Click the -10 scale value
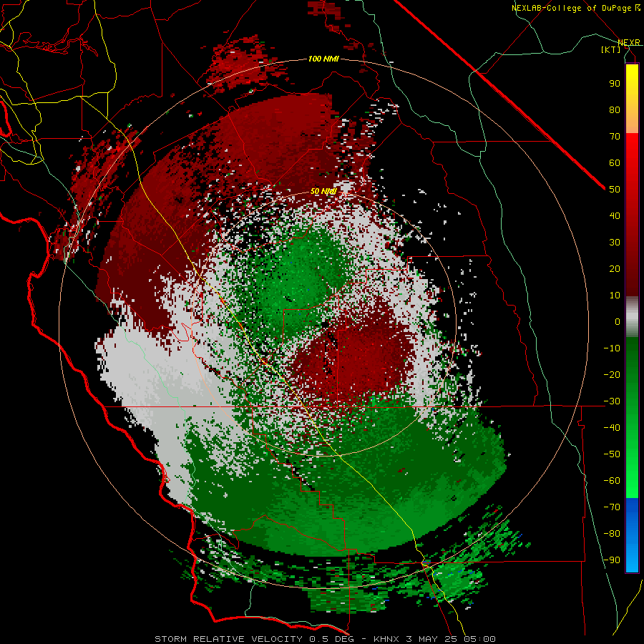Screen dimensions: 644x644 (x=612, y=348)
